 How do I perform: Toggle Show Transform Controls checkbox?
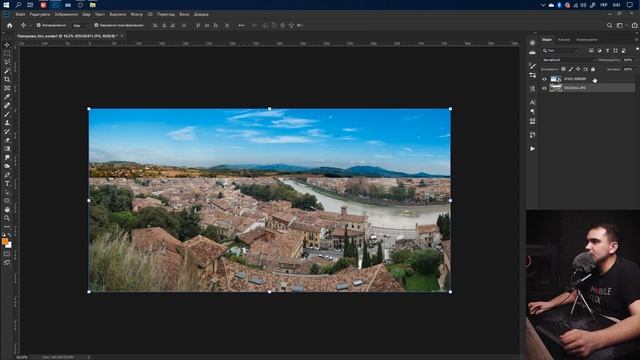(96, 25)
